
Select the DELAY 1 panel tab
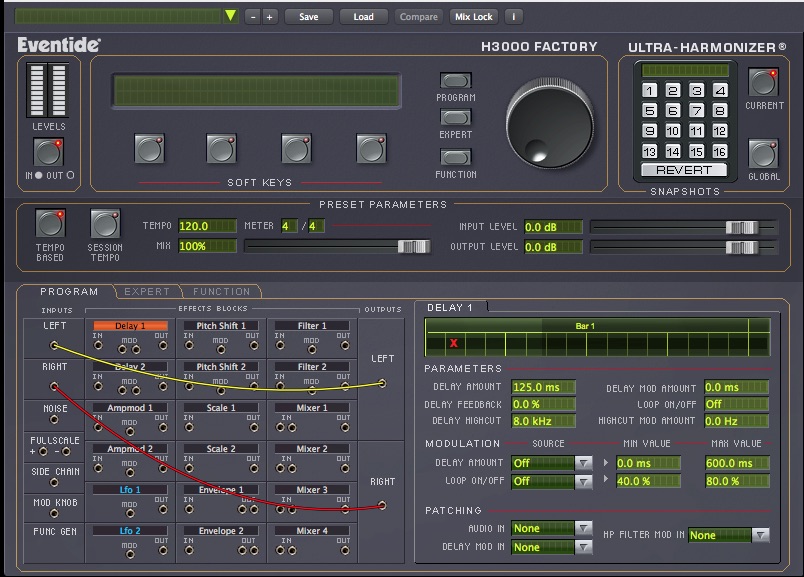(x=450, y=307)
